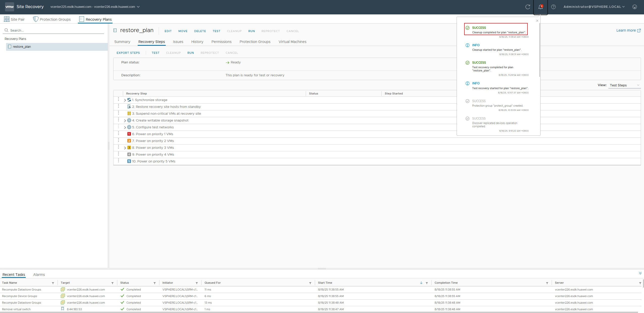644x313 pixels.
Task: Open the Issues tab
Action: point(178,42)
